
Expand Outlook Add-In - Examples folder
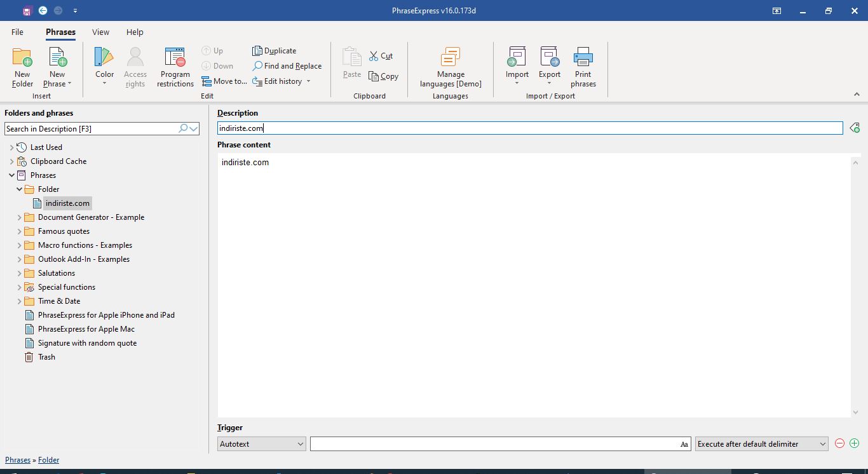click(19, 259)
